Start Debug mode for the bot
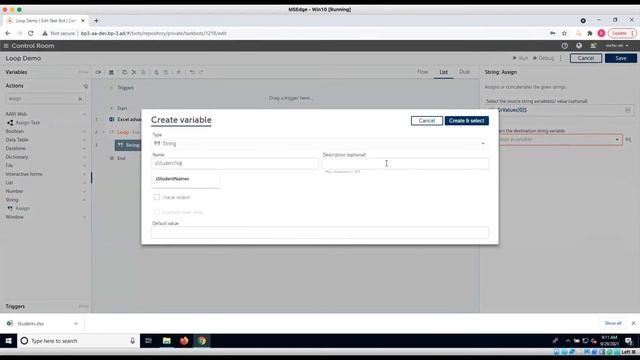 [x=543, y=58]
